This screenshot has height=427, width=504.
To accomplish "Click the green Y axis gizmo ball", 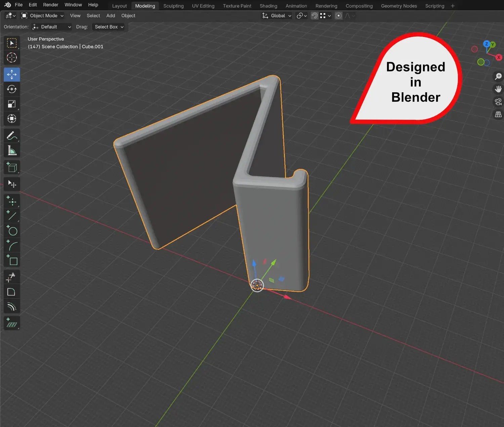I will tap(493, 44).
